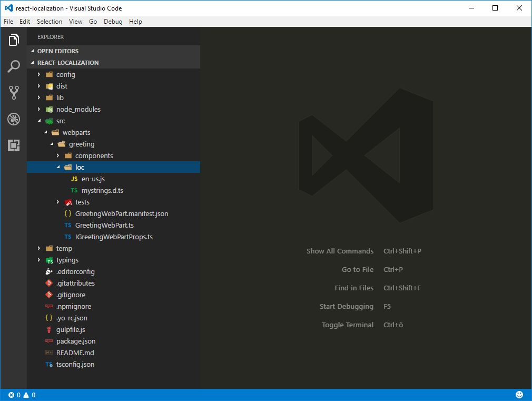This screenshot has width=532, height=401.
Task: Open the Explorer view in the activity bar
Action: pos(14,40)
